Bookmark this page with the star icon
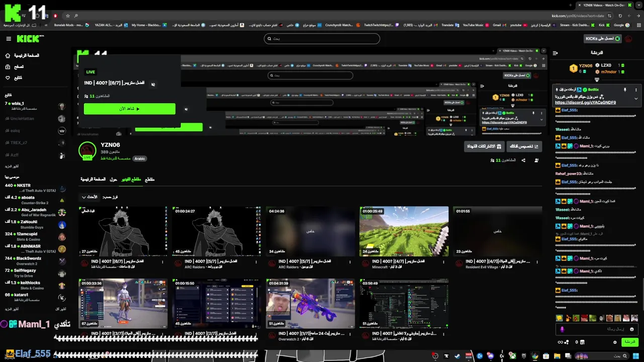Image resolution: width=644 pixels, height=362 pixels. click(x=68, y=16)
